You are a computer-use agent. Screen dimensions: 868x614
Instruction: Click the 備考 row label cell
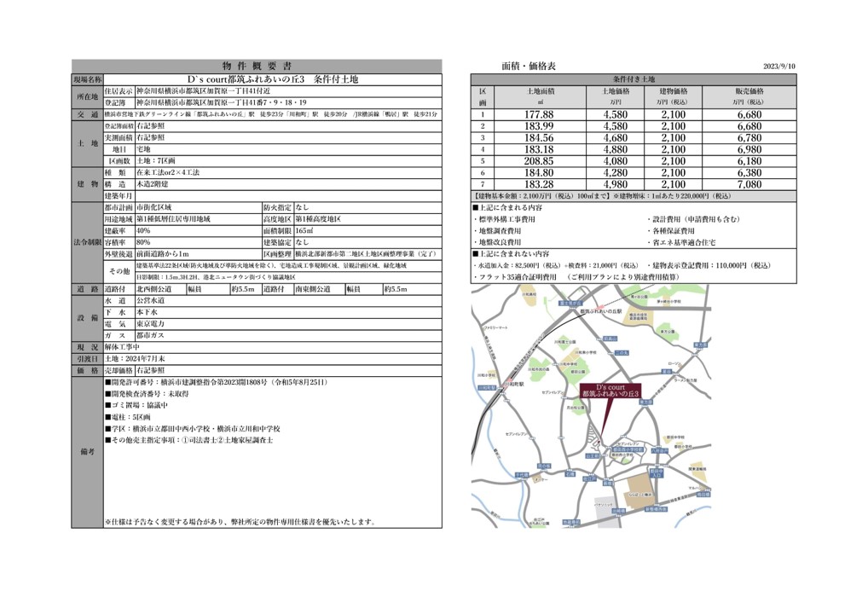(x=86, y=452)
